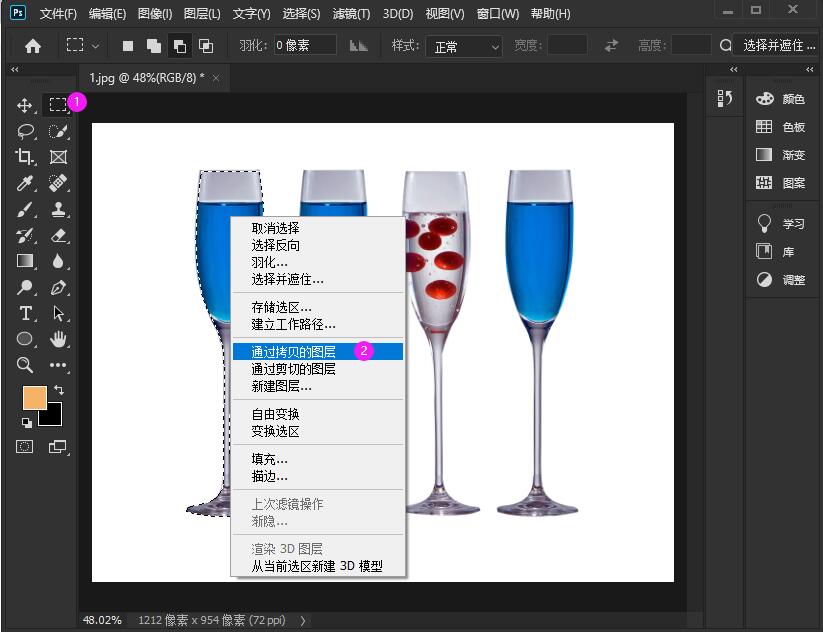Click the black background color swatch

(53, 417)
